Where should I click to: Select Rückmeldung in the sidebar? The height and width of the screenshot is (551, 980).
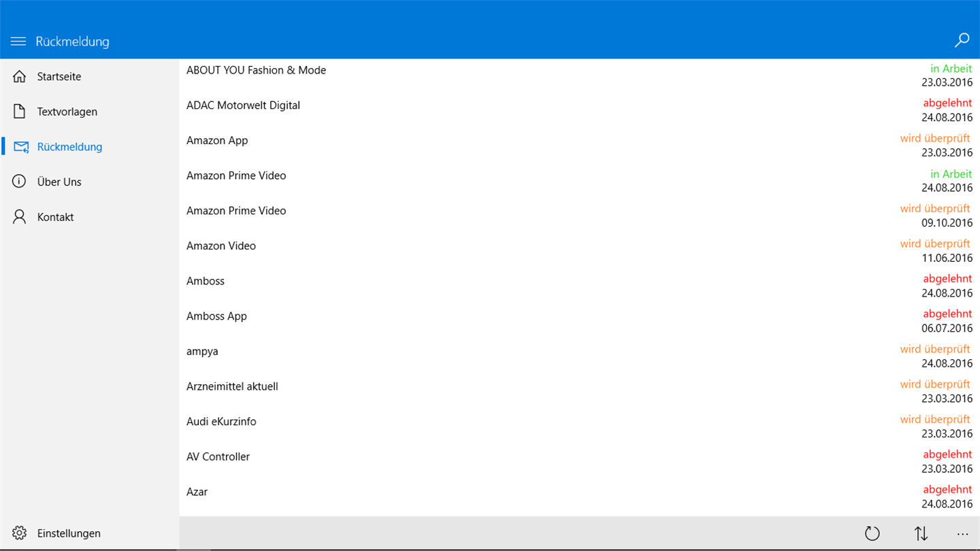click(x=89, y=147)
